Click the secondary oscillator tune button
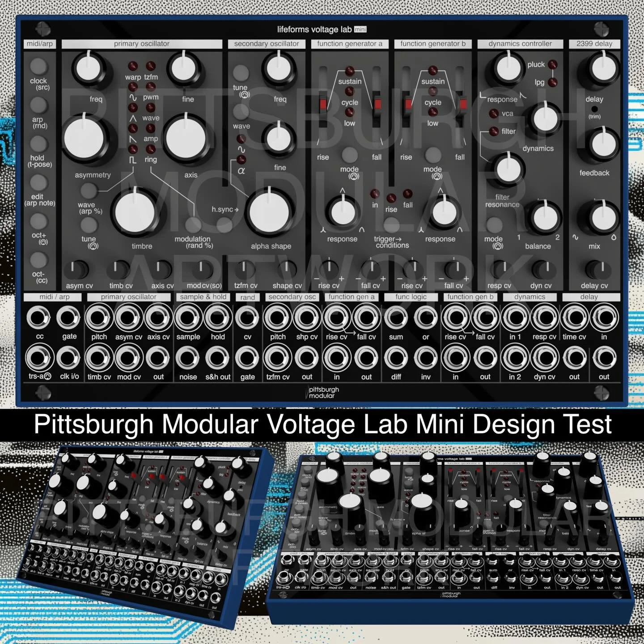This screenshot has width=644, height=644. (x=241, y=72)
